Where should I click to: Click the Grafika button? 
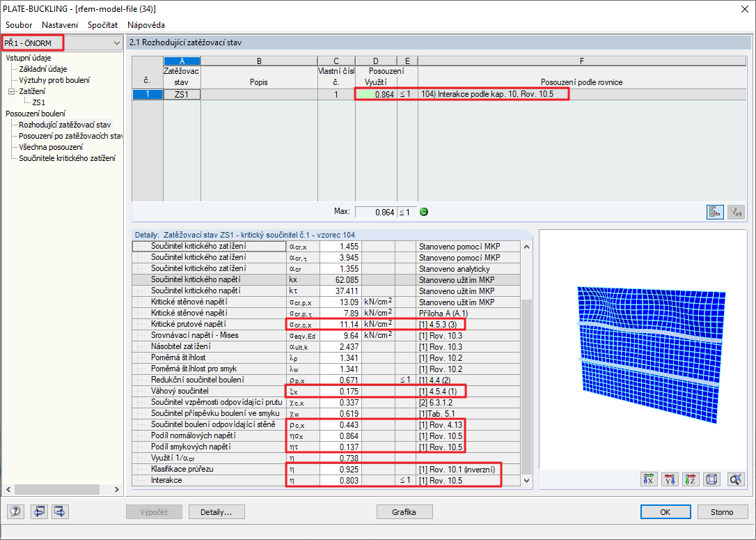404,512
